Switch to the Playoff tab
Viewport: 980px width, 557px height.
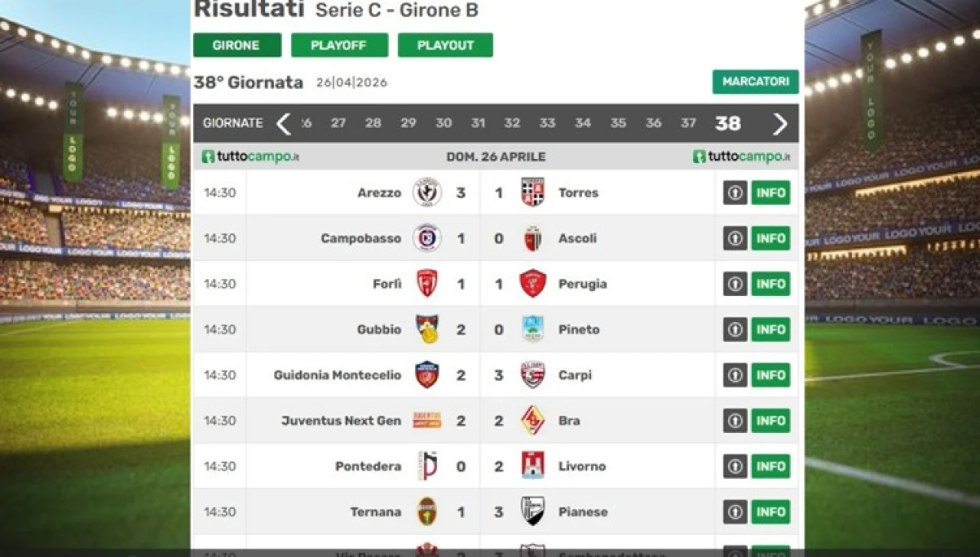pos(339,45)
